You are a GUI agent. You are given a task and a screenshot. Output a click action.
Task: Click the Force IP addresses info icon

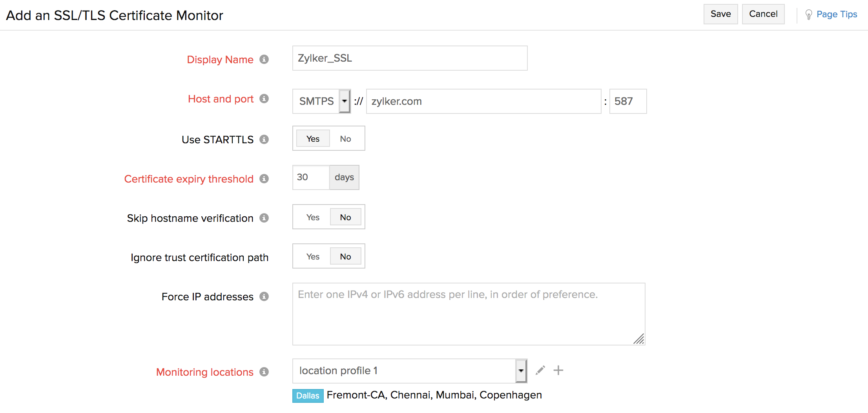(x=264, y=296)
